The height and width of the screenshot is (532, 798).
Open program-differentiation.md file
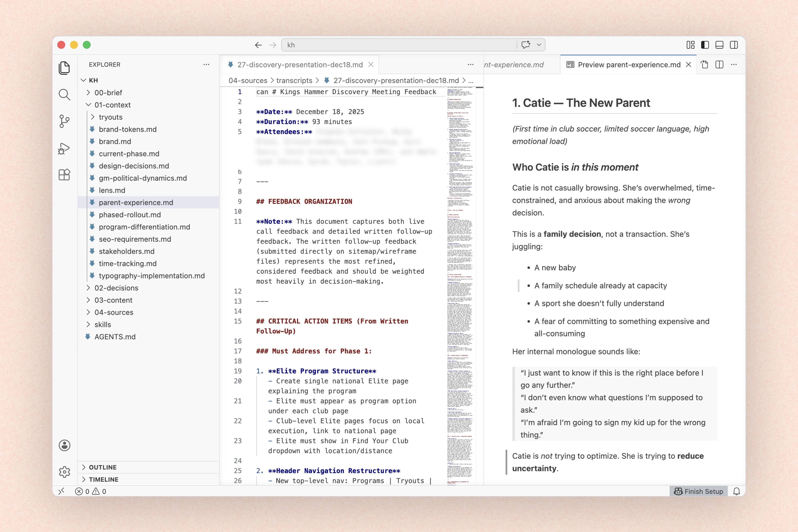pyautogui.click(x=149, y=227)
